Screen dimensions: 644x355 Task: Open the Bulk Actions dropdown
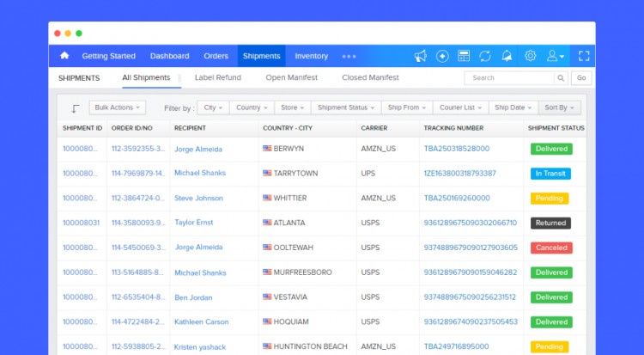pos(118,107)
